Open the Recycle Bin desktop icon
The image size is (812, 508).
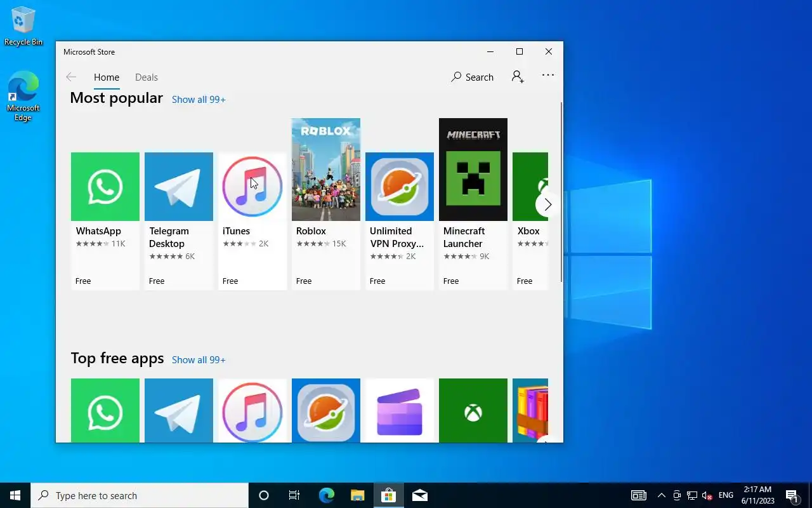coord(23,27)
